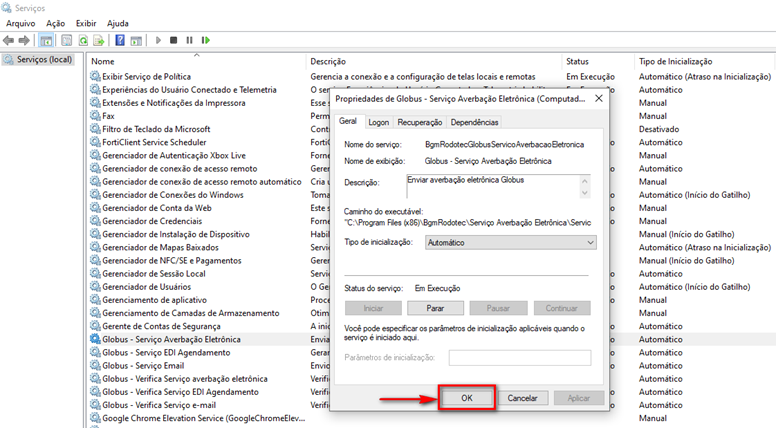Click the Export List toolbar icon
The width and height of the screenshot is (776, 428).
(x=98, y=40)
